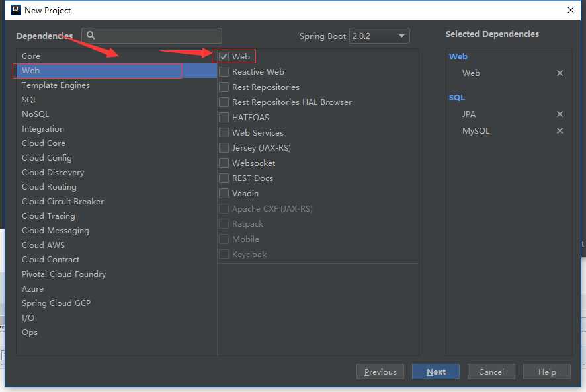Select the Spring Cloud GCP category
Image resolution: width=586 pixels, height=392 pixels.
coord(116,303)
